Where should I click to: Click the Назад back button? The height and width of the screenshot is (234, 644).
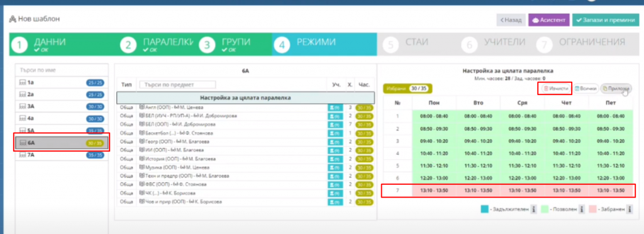511,19
